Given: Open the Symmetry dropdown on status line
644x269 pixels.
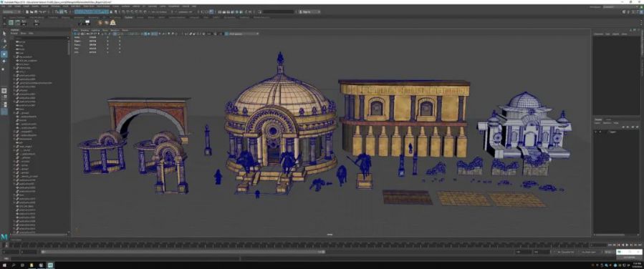Looking at the screenshot, I should tap(186, 12).
